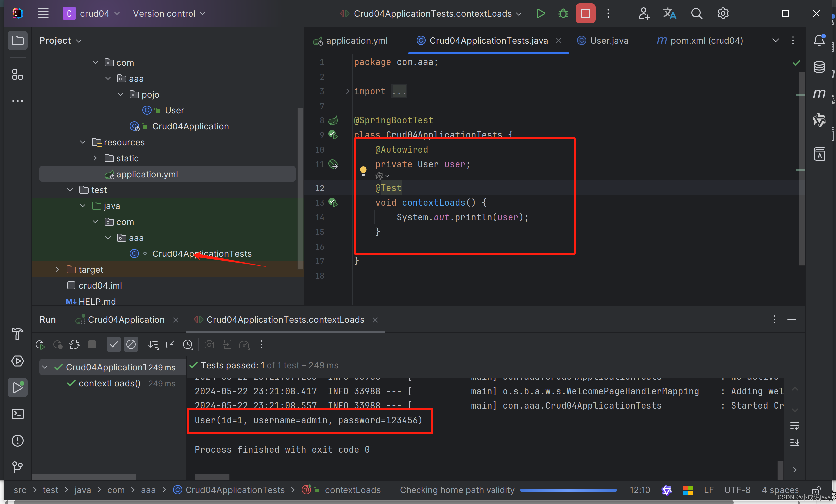Toggle soft-wrap in console output
836x504 pixels.
(x=795, y=426)
